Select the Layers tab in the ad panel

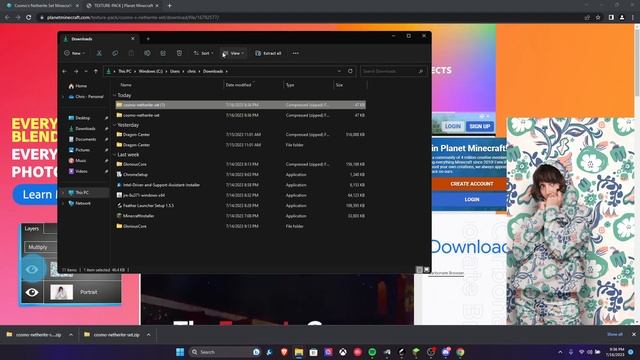32,229
